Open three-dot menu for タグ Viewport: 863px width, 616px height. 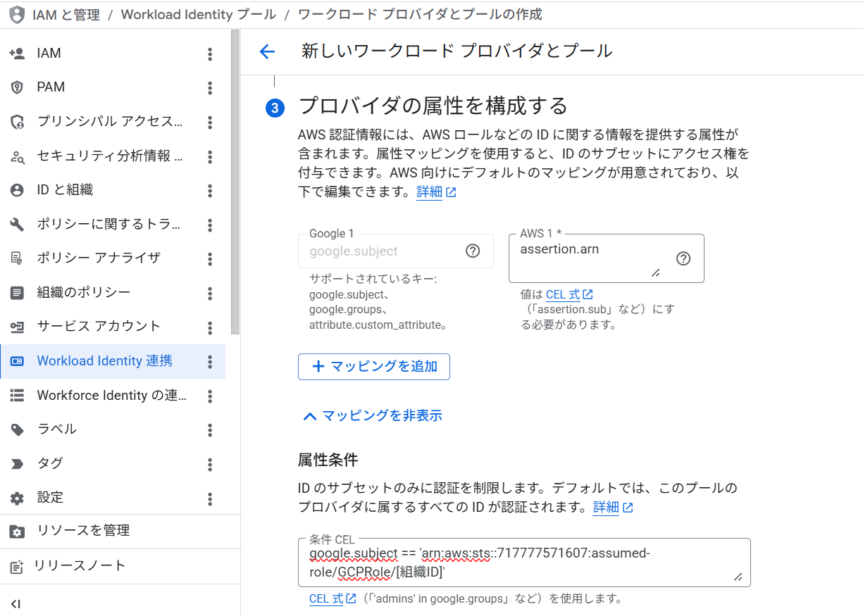[210, 464]
